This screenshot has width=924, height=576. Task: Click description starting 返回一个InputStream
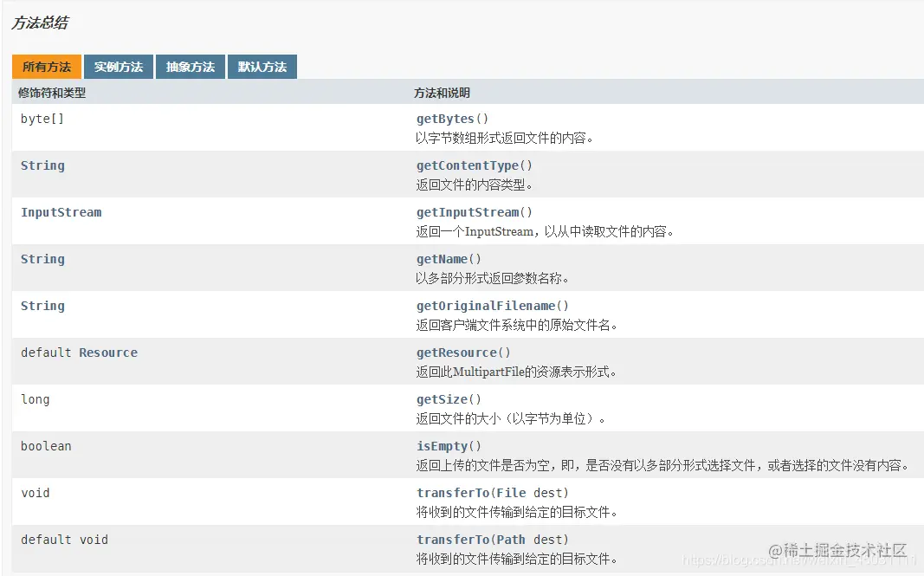click(545, 231)
